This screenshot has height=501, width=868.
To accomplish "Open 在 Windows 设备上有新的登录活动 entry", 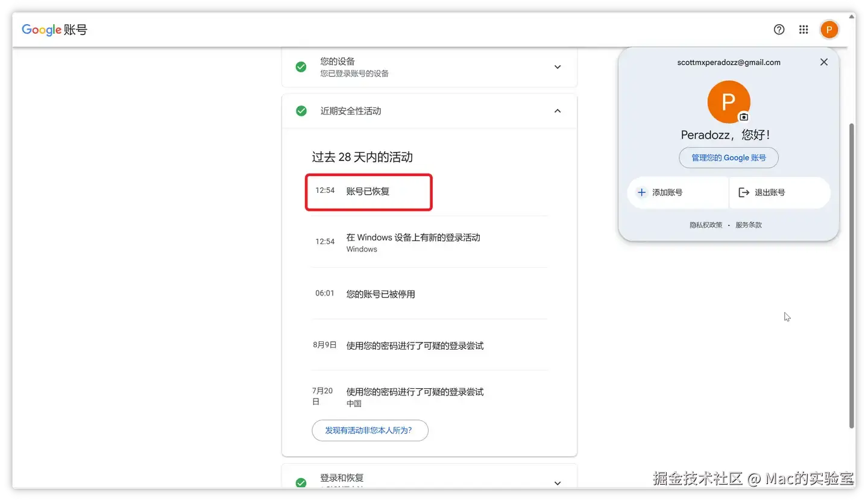I will coord(429,242).
